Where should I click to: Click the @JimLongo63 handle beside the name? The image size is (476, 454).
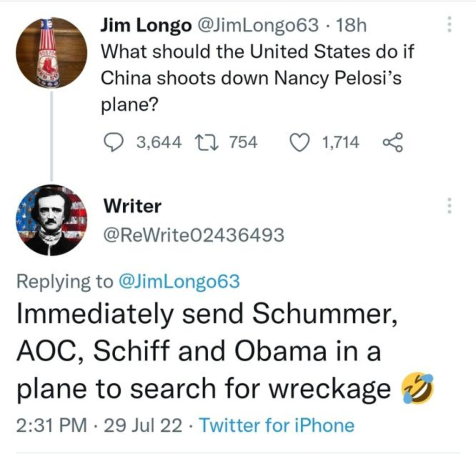click(258, 26)
